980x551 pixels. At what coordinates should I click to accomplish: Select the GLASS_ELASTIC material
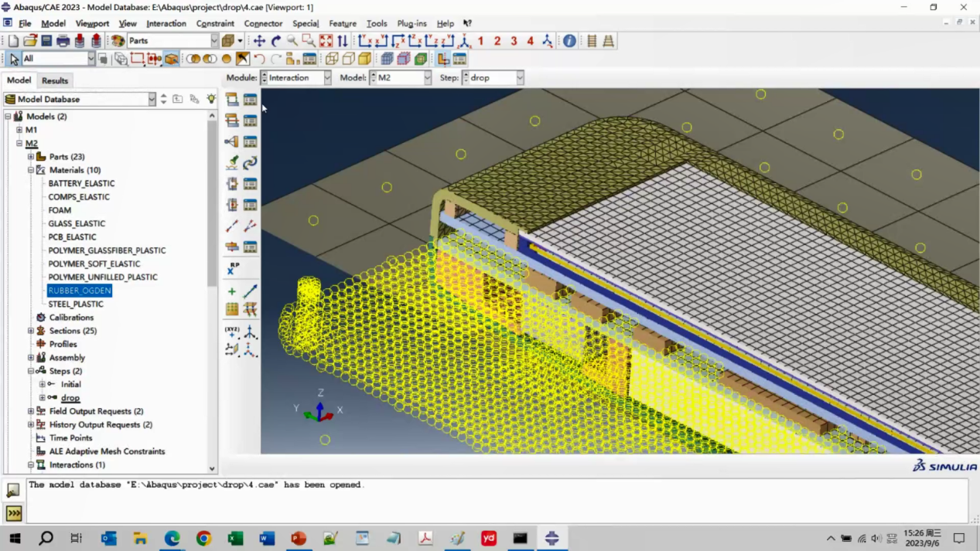point(77,223)
